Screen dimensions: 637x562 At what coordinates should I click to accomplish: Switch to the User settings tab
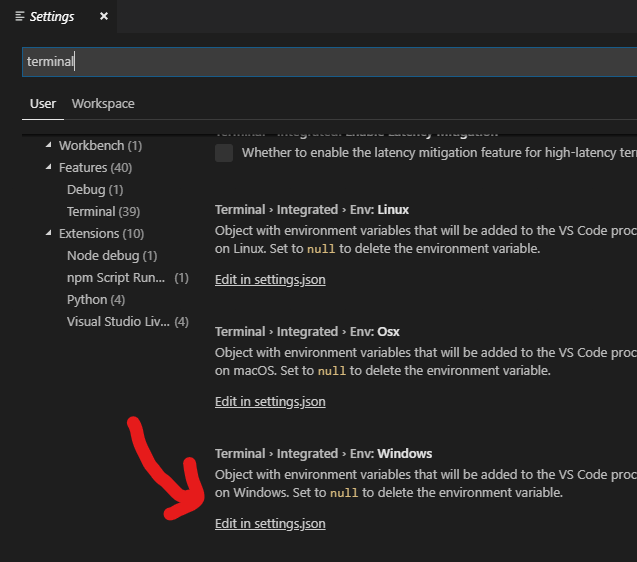tap(43, 104)
